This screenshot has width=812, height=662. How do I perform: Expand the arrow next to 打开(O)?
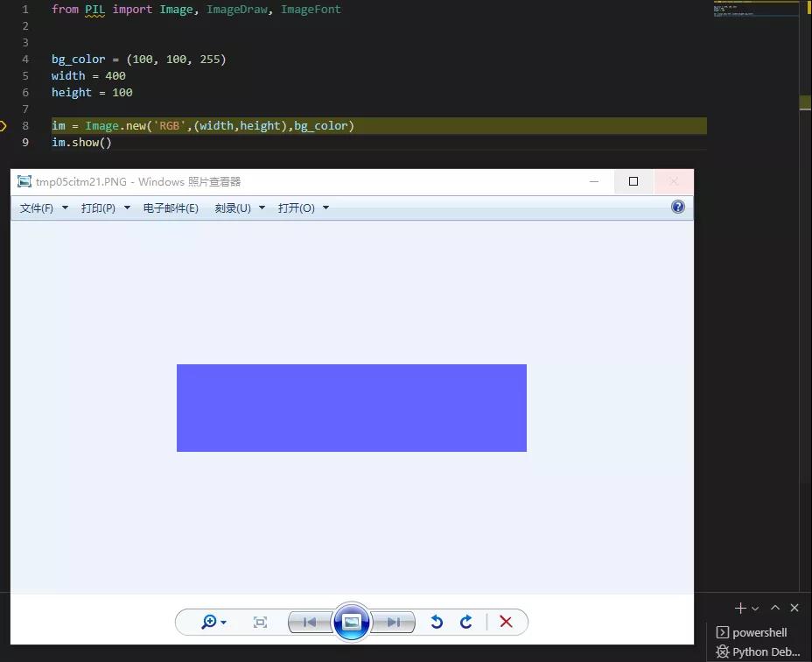(x=325, y=208)
